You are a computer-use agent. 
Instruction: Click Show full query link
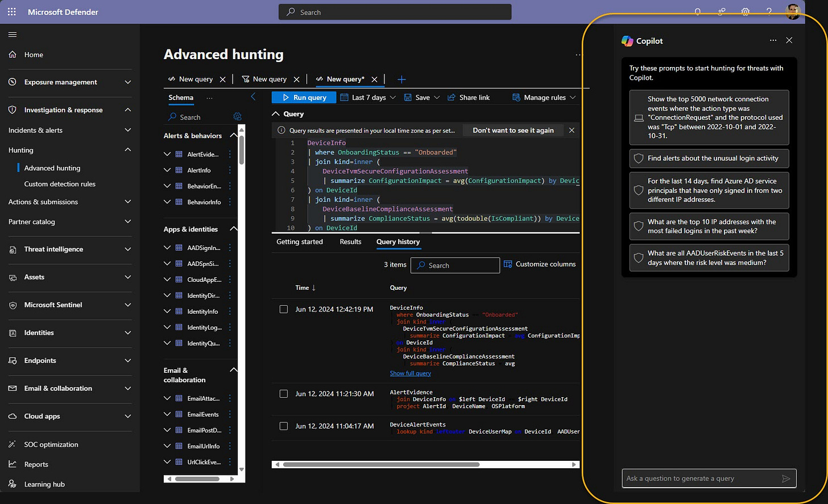point(410,373)
